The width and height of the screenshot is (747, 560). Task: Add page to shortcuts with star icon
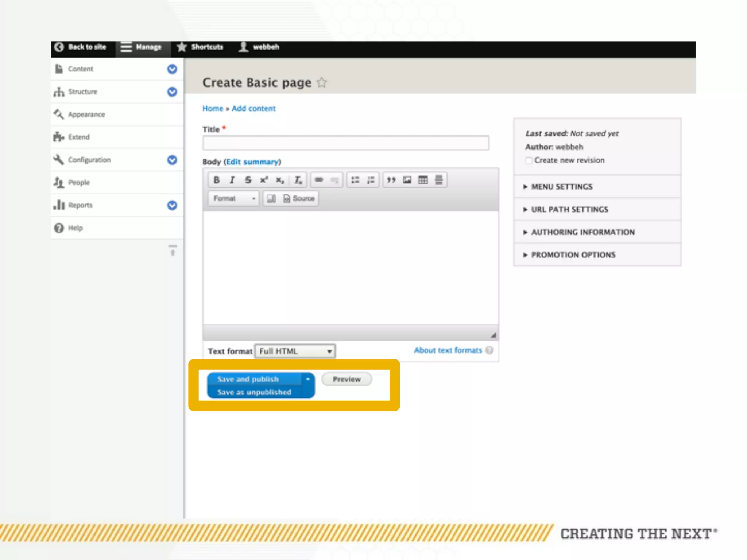322,83
